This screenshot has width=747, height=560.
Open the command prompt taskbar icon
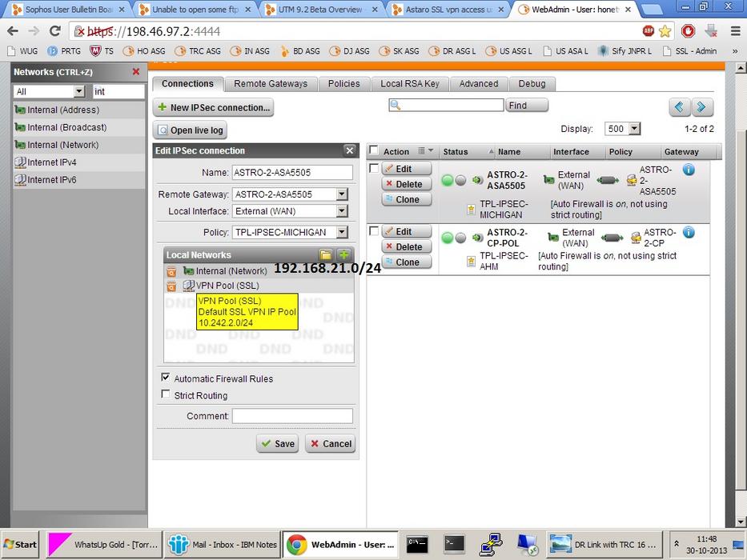(x=417, y=544)
